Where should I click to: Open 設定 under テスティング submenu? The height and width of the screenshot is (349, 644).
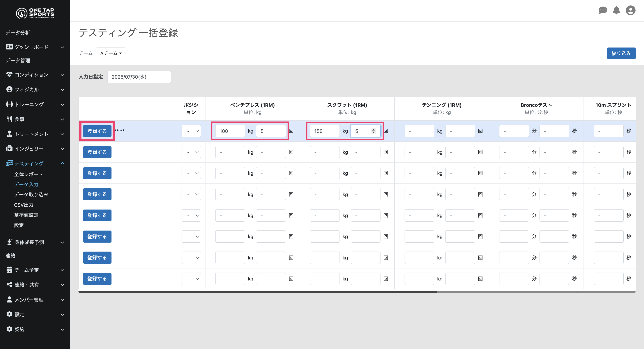(19, 225)
